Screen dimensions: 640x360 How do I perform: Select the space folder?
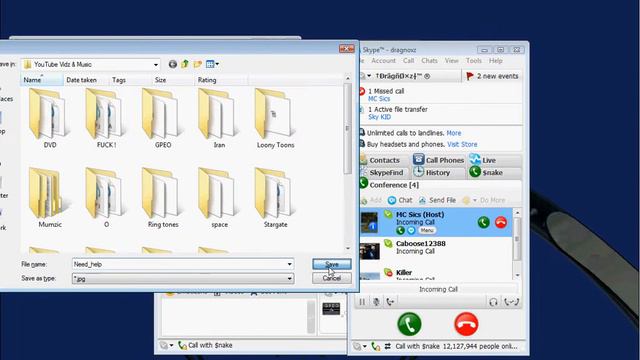[219, 198]
